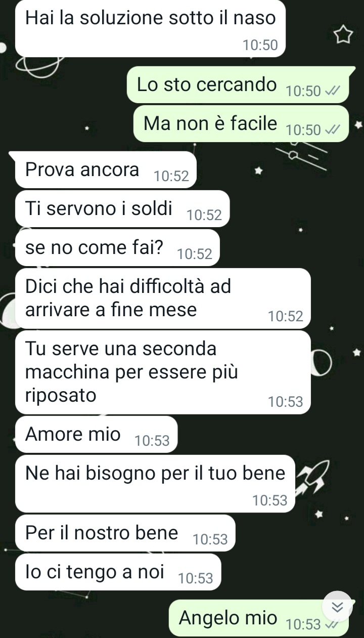The height and width of the screenshot is (638, 364).
Task: Select the "Per il nostro bene" message
Action: tap(125, 533)
